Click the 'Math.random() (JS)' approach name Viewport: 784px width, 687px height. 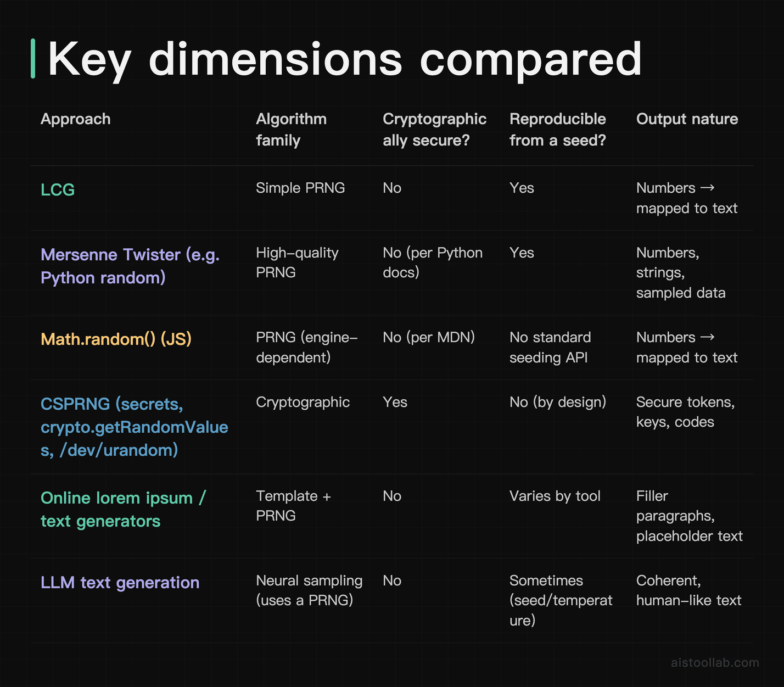116,339
